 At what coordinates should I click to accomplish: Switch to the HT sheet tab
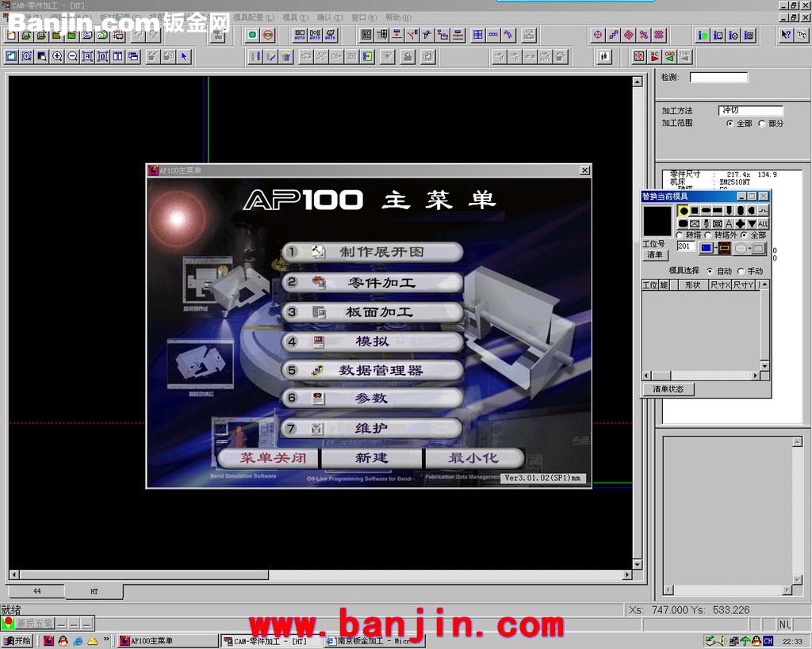pyautogui.click(x=94, y=591)
